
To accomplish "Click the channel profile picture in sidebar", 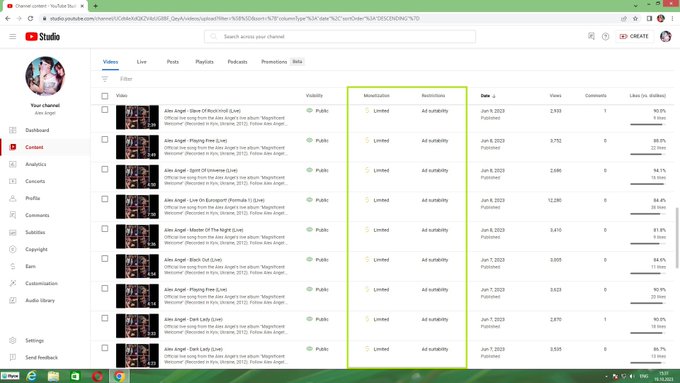I will 45,76.
